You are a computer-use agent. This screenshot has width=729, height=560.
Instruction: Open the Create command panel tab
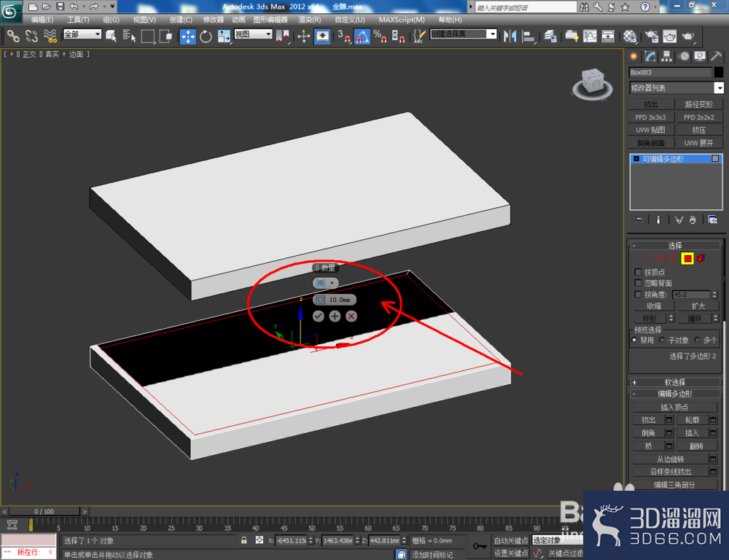pyautogui.click(x=634, y=57)
